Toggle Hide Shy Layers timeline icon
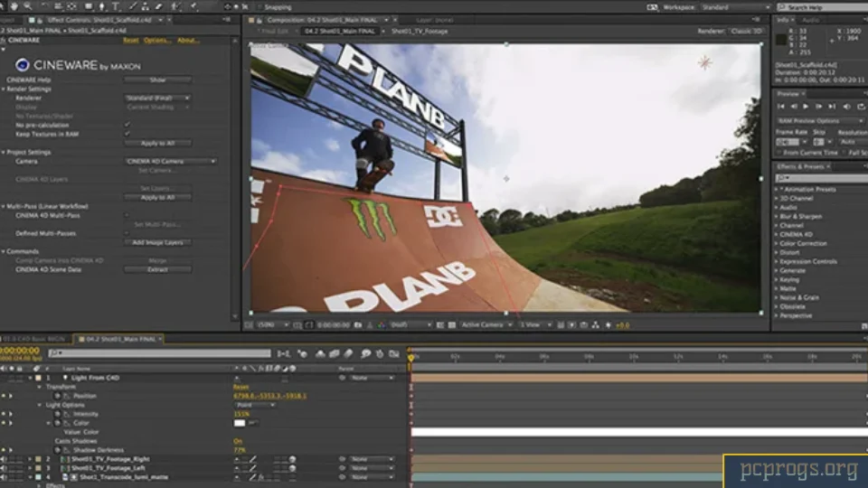Screen dimensions: 868x488 pos(320,353)
